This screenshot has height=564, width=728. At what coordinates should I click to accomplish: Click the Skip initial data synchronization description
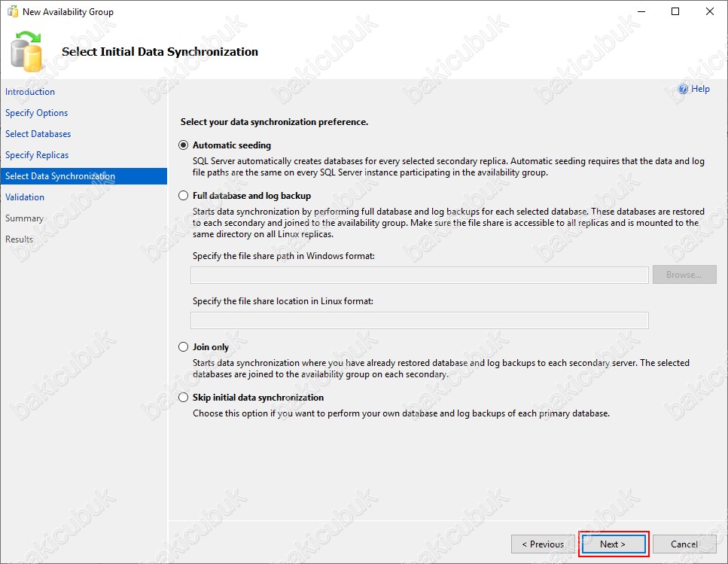click(401, 413)
